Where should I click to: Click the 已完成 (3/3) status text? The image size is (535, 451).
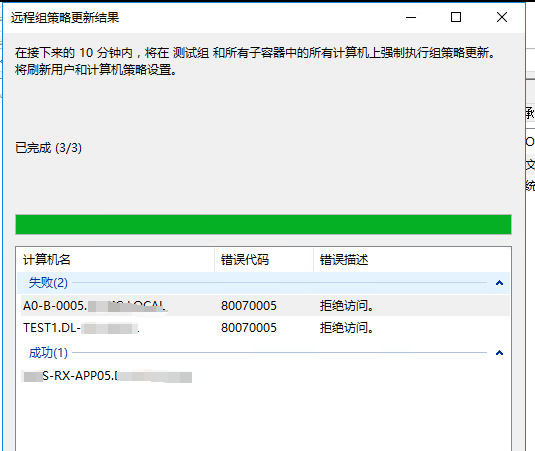click(x=48, y=148)
